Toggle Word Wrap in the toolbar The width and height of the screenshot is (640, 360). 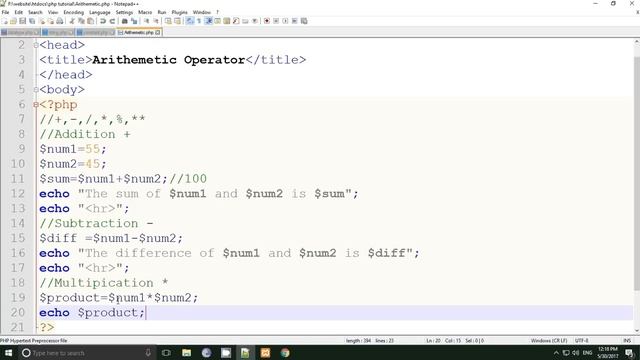[190, 21]
